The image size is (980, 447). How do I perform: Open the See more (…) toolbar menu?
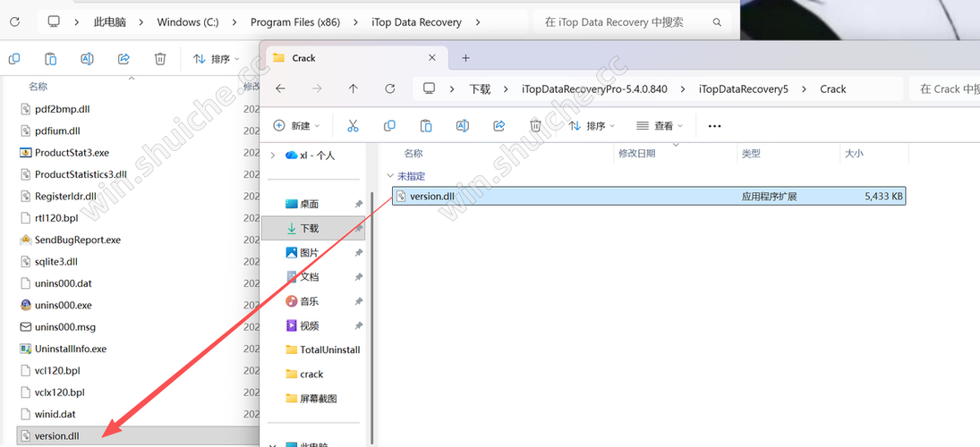pos(714,126)
